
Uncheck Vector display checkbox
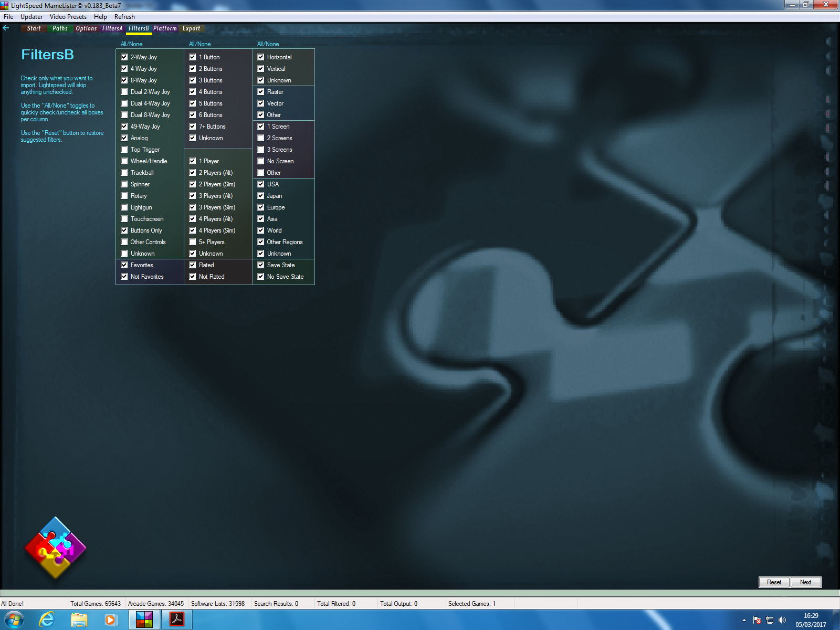point(261,103)
